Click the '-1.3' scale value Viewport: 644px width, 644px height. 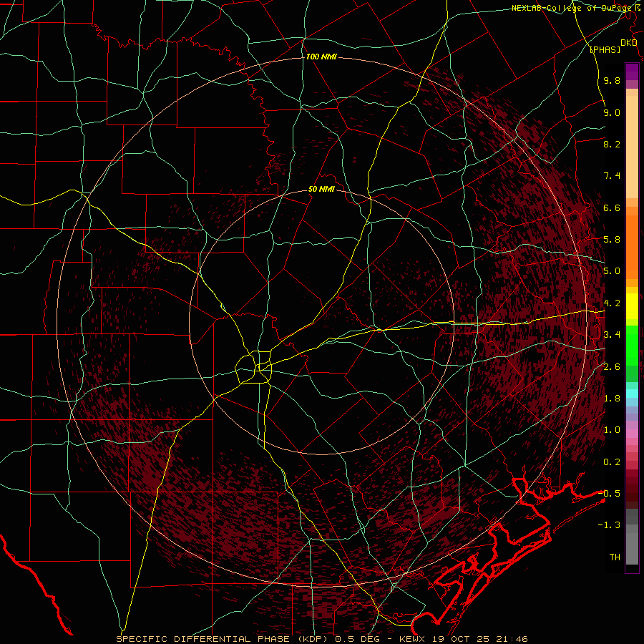coord(609,526)
